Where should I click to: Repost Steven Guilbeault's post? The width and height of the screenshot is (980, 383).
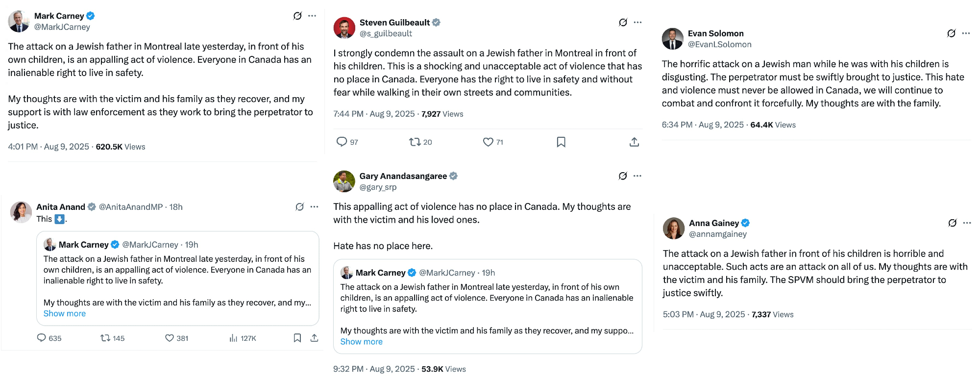coord(415,142)
